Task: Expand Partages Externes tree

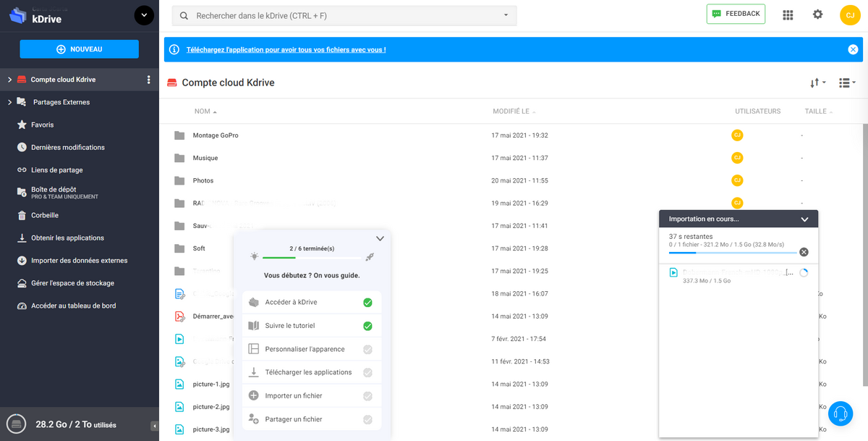Action: point(9,102)
